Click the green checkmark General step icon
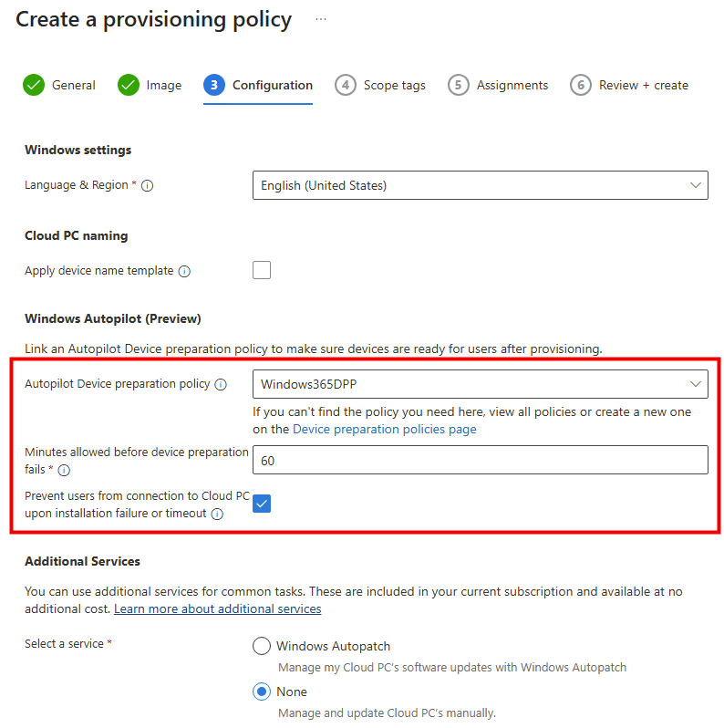724x728 pixels. (34, 85)
